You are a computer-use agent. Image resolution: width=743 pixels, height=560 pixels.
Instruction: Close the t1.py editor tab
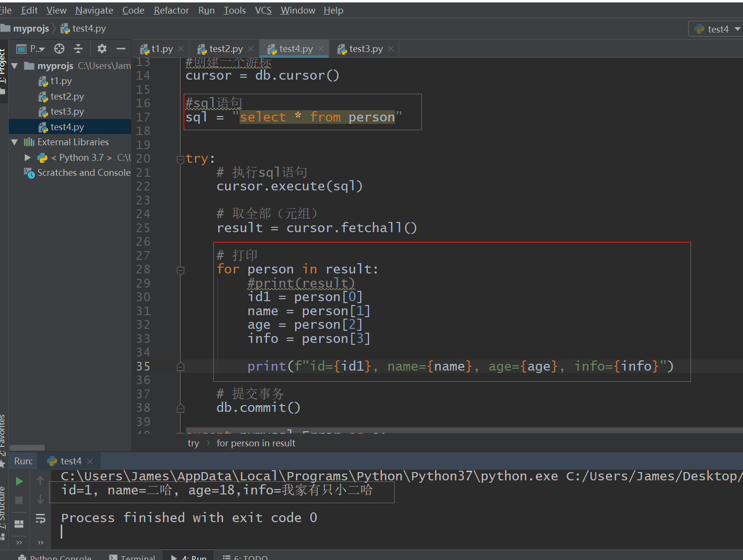pyautogui.click(x=181, y=48)
